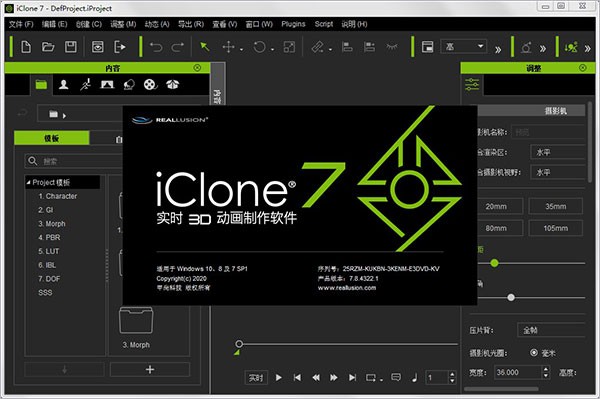600x399 pixels.
Task: Click the export arrow icon in toolbar
Action: tap(120, 47)
